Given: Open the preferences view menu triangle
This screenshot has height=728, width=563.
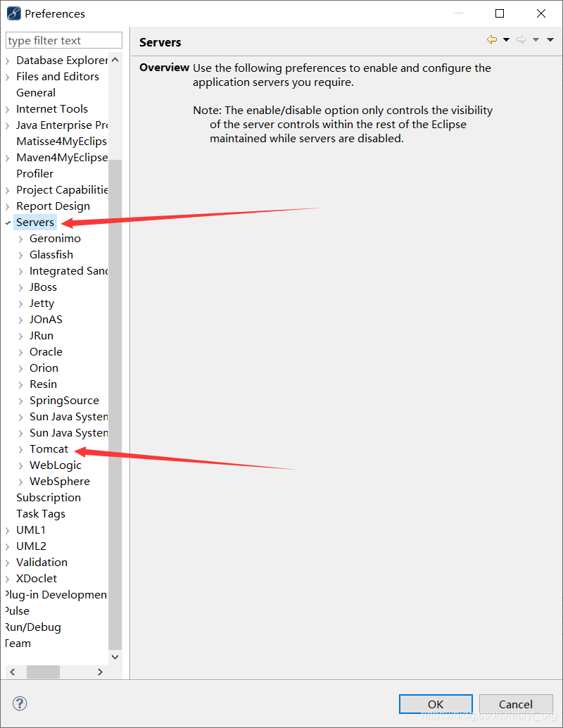Looking at the screenshot, I should click(550, 40).
